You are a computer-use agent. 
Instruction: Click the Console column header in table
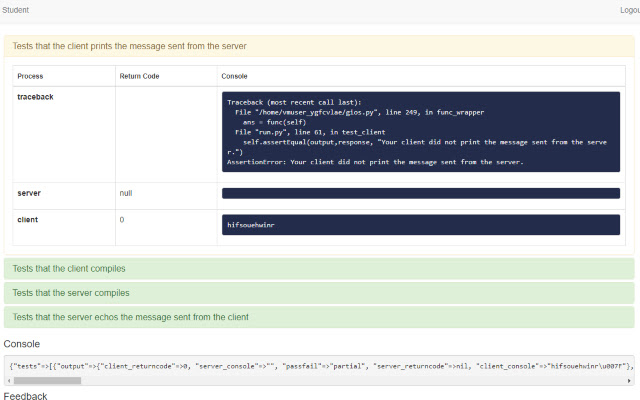233,76
